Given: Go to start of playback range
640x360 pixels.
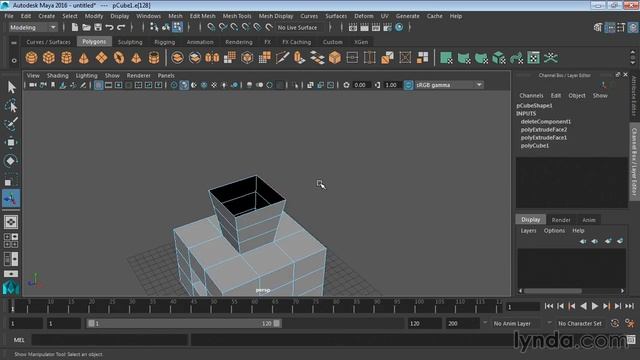Looking at the screenshot, I should click(549, 306).
